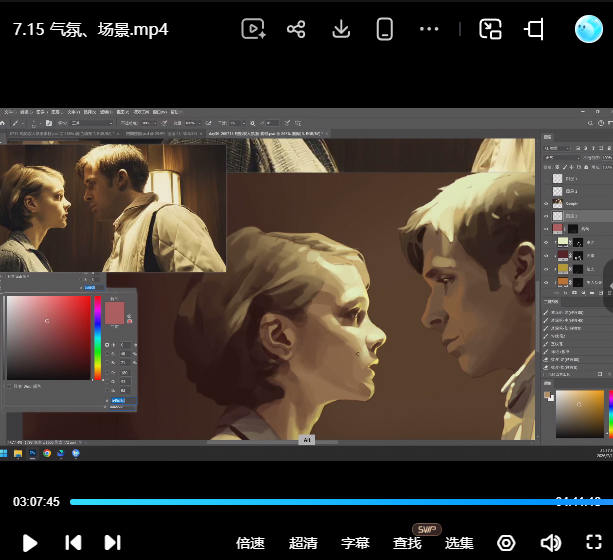613x560 pixels.
Task: Hide the orange fill layer
Action: point(546,282)
